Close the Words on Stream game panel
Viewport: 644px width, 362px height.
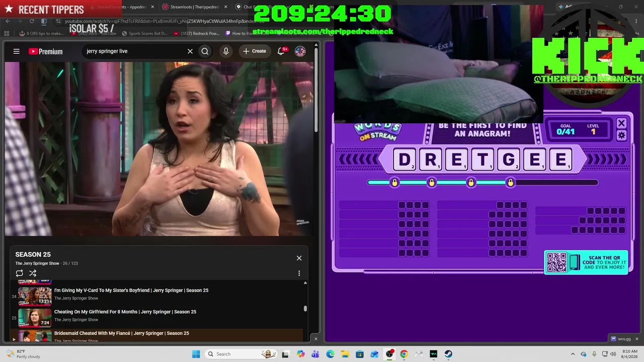tap(621, 123)
